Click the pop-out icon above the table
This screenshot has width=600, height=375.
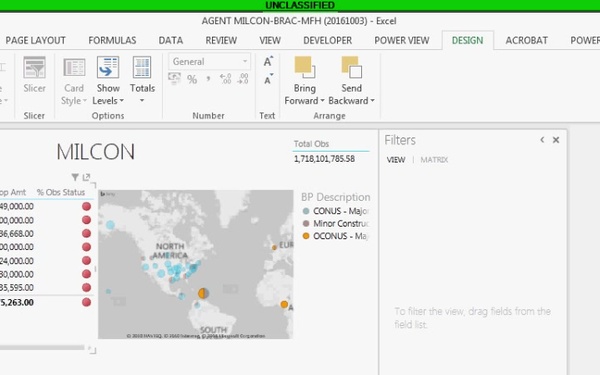(86, 177)
